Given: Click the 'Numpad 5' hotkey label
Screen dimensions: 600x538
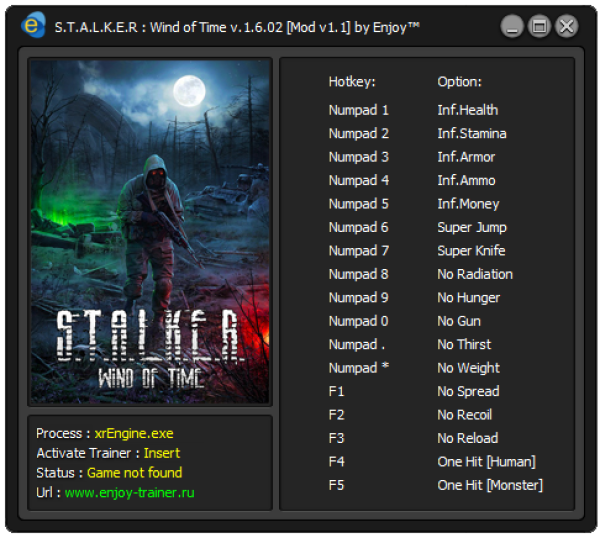Looking at the screenshot, I should click(x=359, y=204).
